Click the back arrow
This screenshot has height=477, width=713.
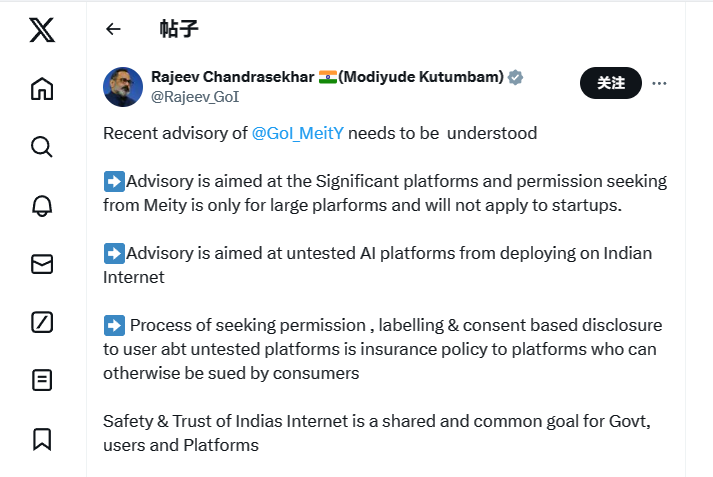(x=113, y=29)
